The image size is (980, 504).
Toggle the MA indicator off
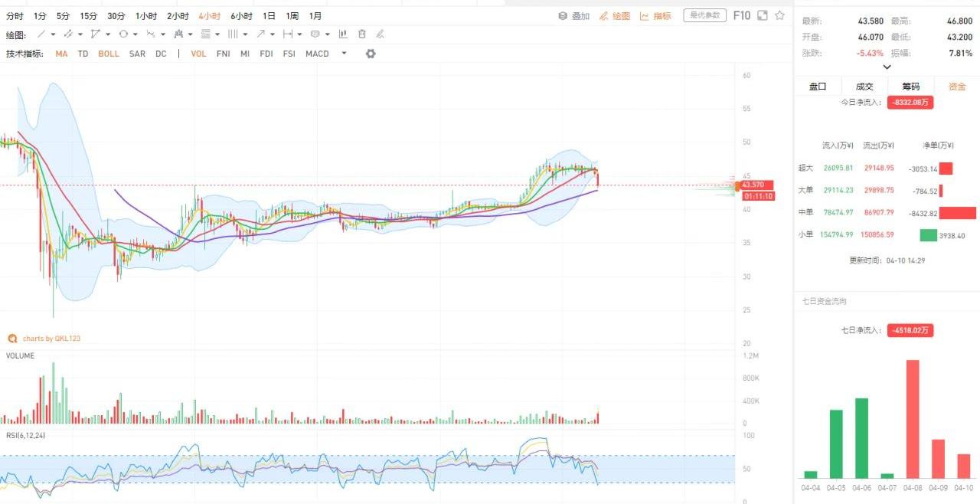point(61,54)
